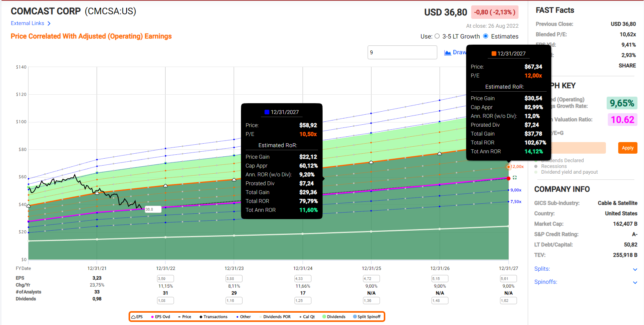Toggle Transactions diamond in chart legend

coord(201,317)
